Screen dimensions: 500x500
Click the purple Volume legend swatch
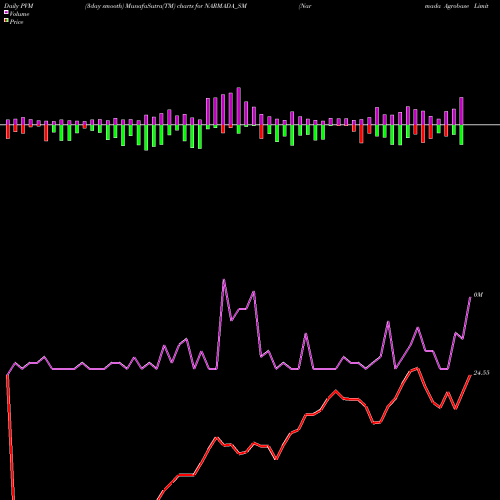click(x=6, y=13)
